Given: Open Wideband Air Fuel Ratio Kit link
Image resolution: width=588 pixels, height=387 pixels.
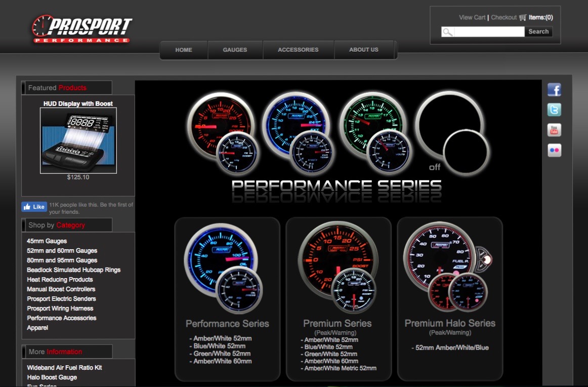Looking at the screenshot, I should [x=64, y=368].
